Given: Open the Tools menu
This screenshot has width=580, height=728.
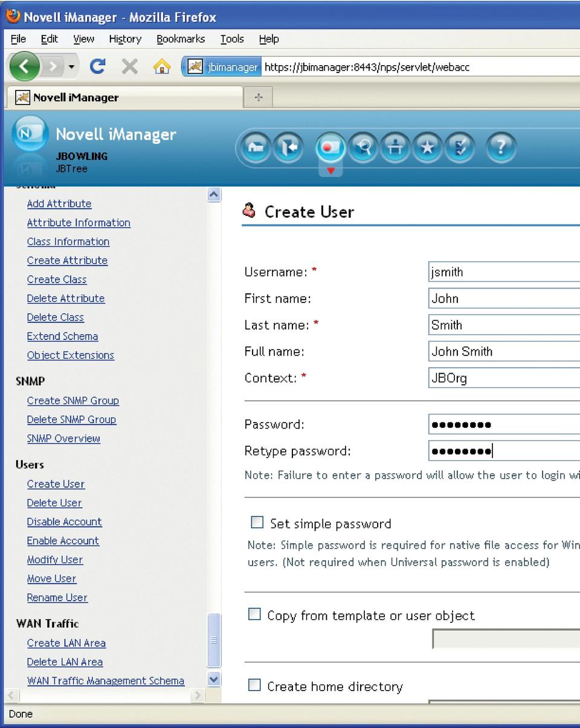Looking at the screenshot, I should pos(231,39).
